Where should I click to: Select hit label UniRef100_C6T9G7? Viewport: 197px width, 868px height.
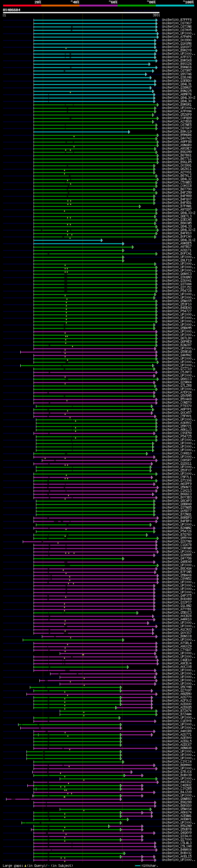tap(177, 23)
